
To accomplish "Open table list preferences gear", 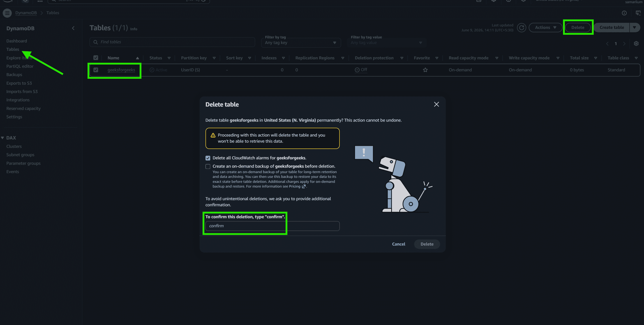I will click(636, 44).
